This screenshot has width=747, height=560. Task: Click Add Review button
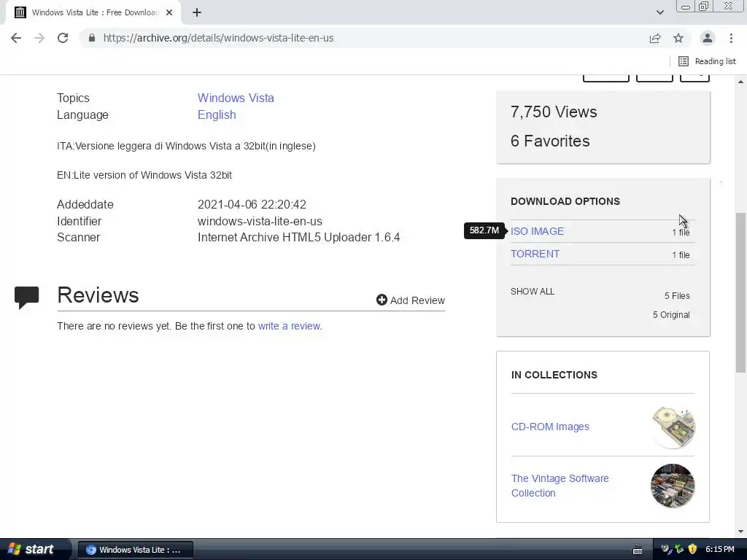410,300
